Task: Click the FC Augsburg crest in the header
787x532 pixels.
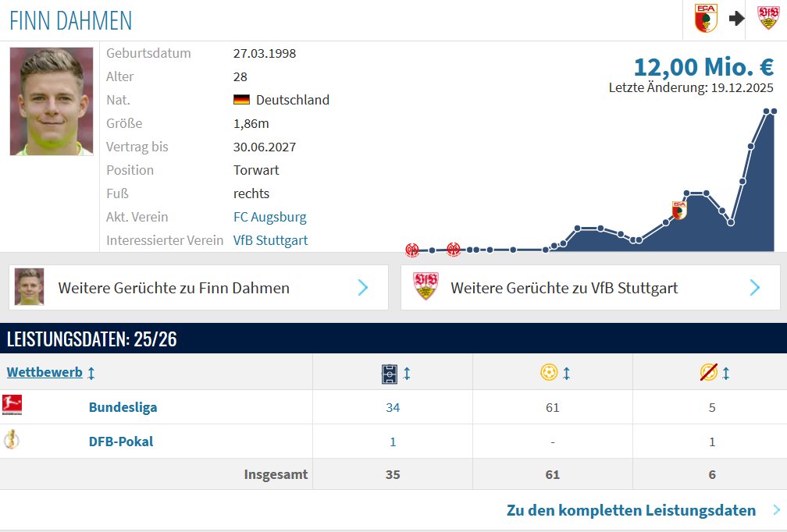Action: click(706, 19)
